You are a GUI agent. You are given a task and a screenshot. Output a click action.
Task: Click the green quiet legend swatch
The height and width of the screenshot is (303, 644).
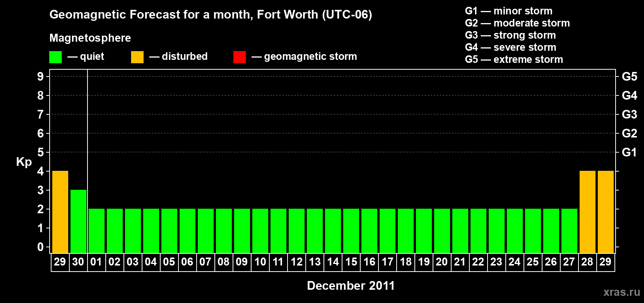tap(55, 57)
